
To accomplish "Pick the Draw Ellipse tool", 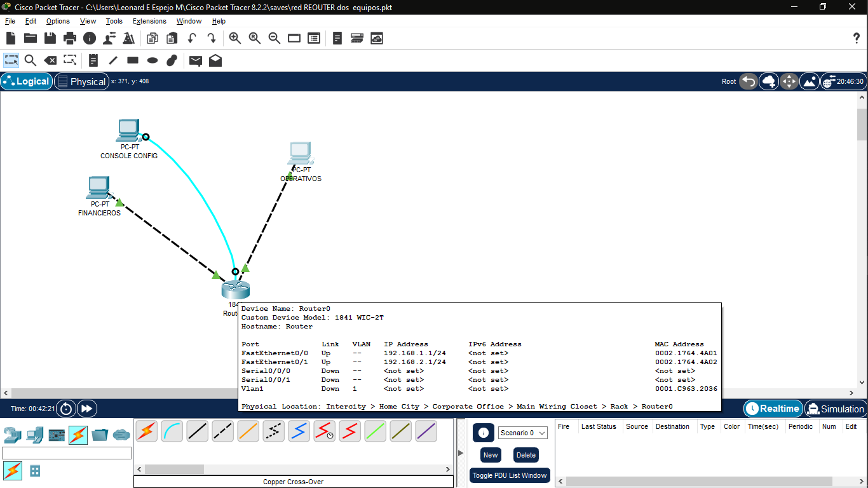I will (153, 60).
